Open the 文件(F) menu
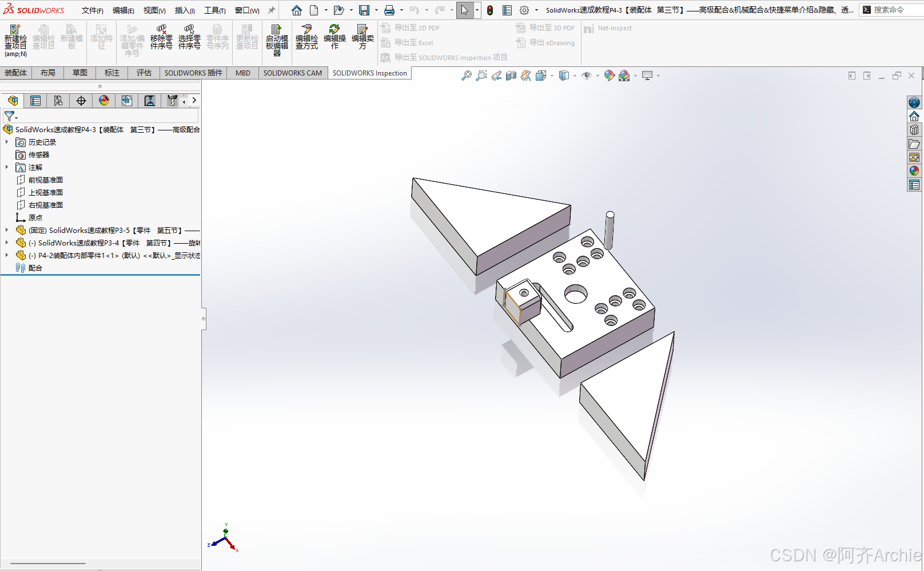 [x=93, y=10]
